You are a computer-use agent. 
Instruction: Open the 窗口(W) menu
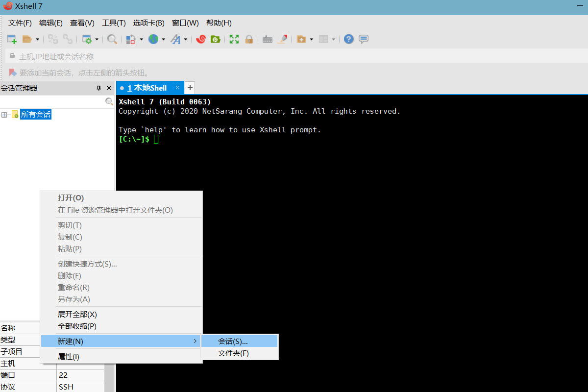185,23
